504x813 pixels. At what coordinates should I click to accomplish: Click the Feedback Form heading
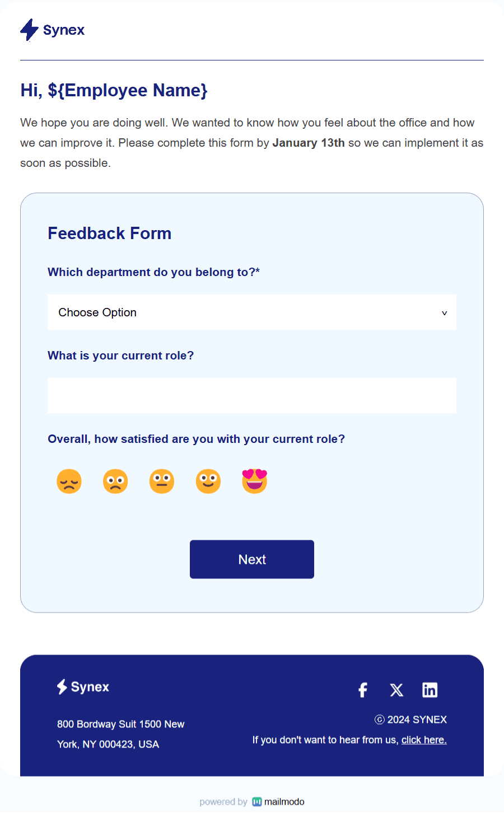click(110, 233)
